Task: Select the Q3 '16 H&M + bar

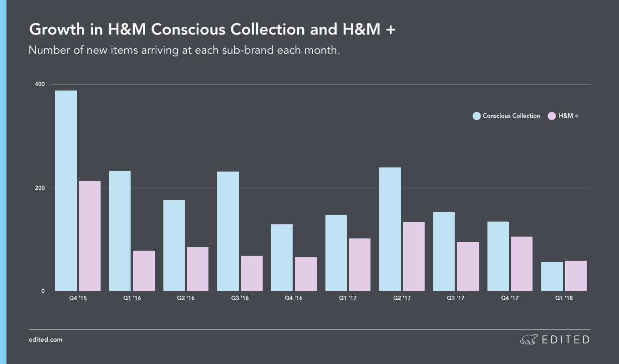Action: point(252,273)
